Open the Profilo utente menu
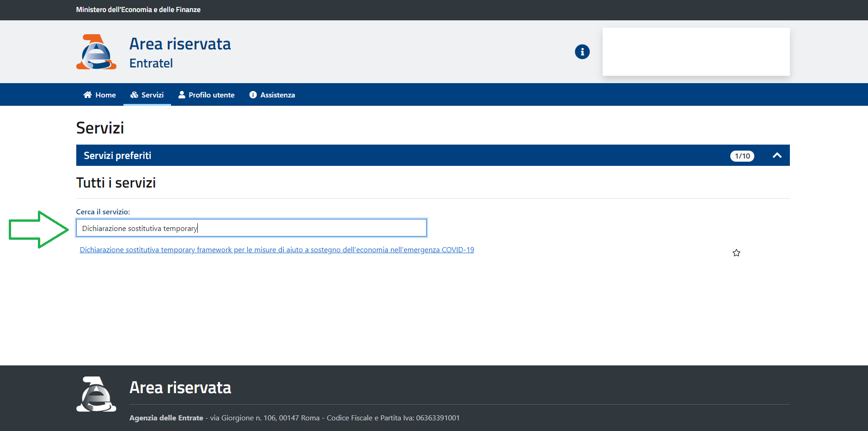The image size is (868, 431). (x=207, y=95)
